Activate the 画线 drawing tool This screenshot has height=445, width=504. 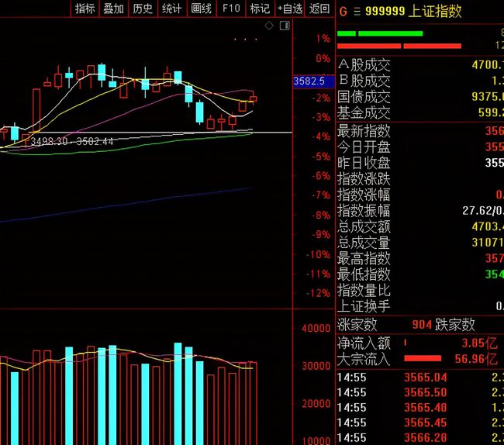pos(201,9)
